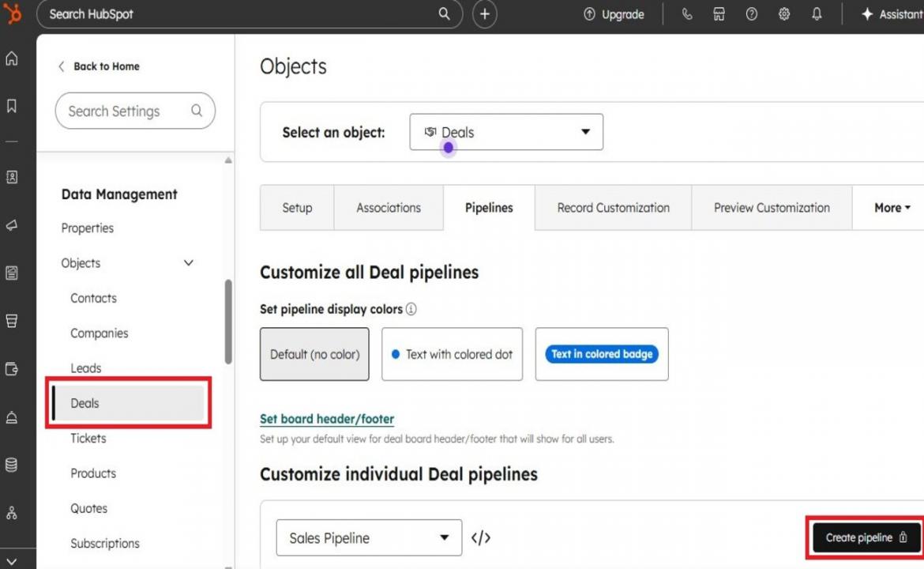Viewport: 924px width, 569px height.
Task: Select Text in colored badge option
Action: pyautogui.click(x=602, y=354)
